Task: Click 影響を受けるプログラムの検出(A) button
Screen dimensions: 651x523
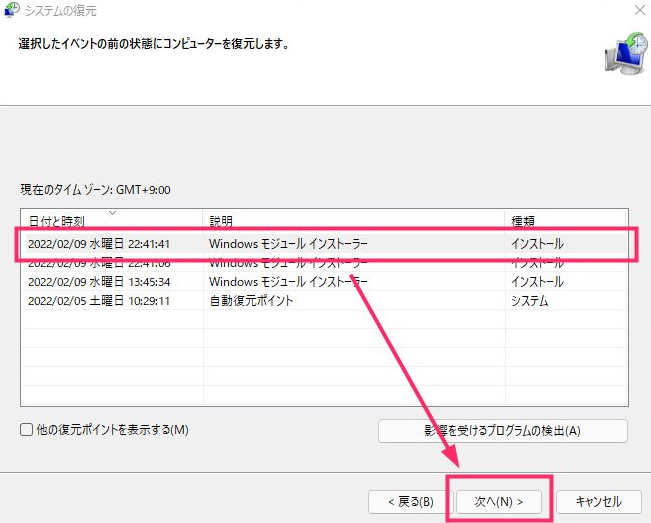Action: point(502,431)
